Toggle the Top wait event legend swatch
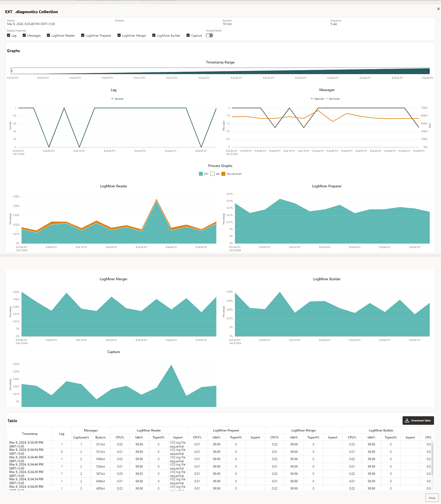Screen dimensions: 441x504 [223, 174]
